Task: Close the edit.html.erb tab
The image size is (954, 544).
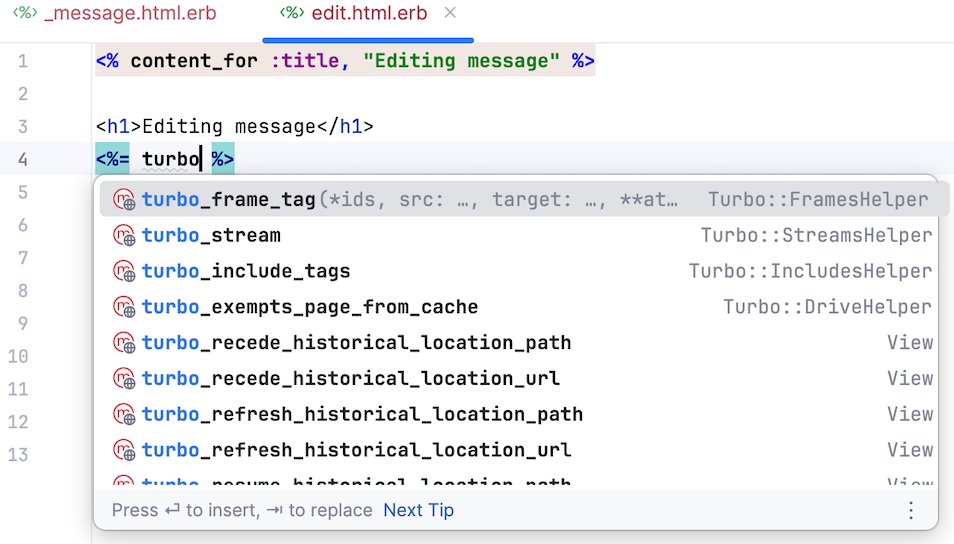Action: click(x=450, y=13)
